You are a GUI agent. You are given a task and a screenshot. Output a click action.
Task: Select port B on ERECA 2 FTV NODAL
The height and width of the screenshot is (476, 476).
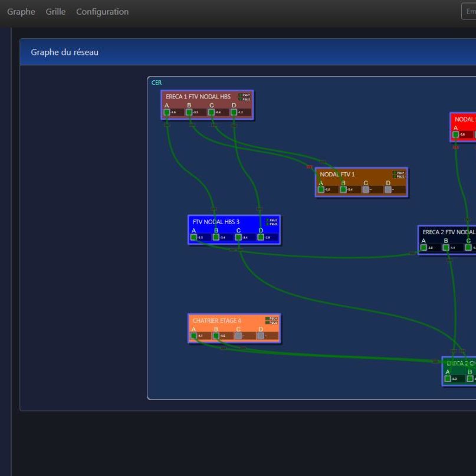click(446, 247)
